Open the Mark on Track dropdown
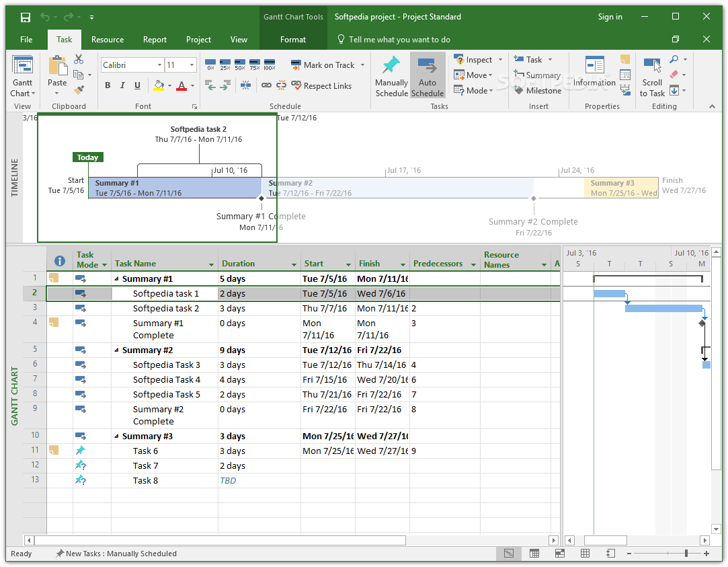This screenshot has height=567, width=728. 362,65
